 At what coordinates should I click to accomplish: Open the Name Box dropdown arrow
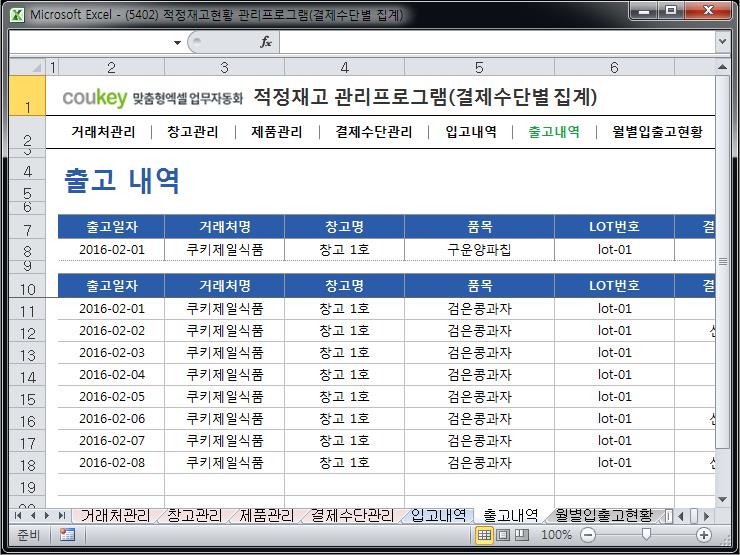coord(177,42)
